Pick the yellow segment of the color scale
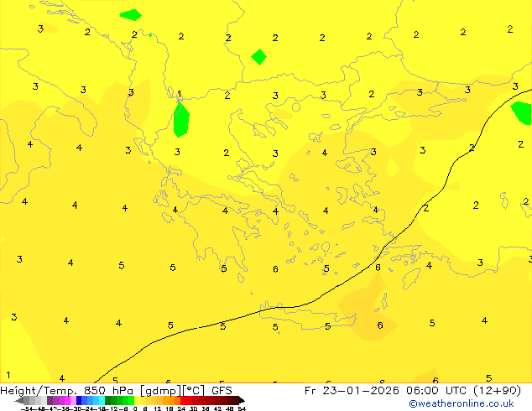 coord(143,401)
